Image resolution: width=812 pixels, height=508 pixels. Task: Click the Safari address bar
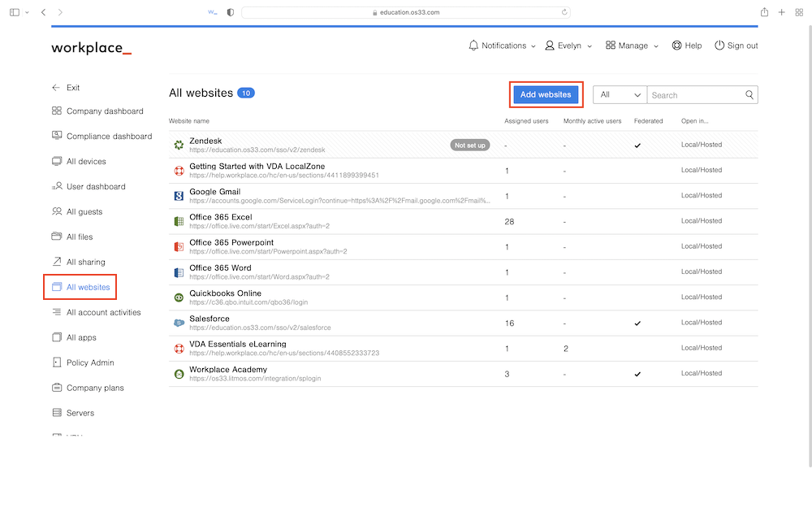point(406,12)
